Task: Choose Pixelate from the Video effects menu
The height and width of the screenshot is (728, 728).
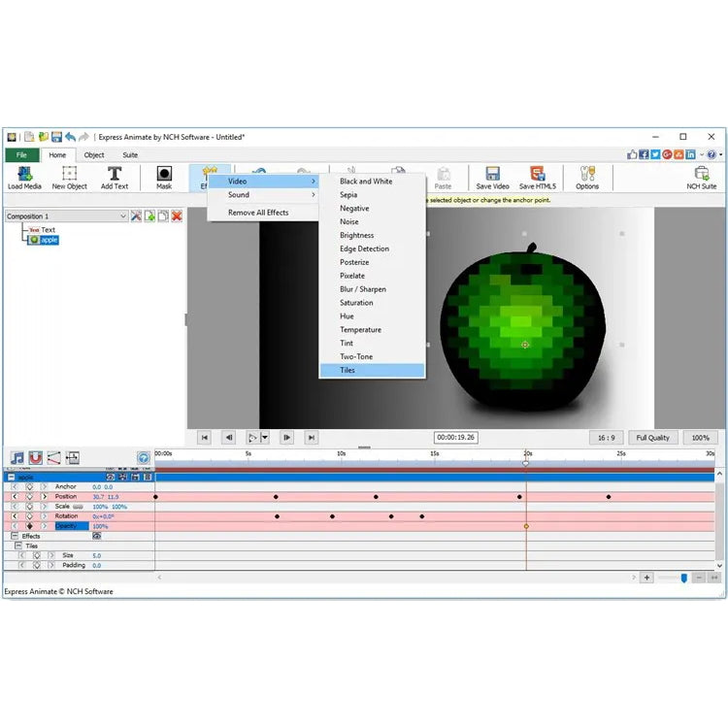Action: coord(353,276)
